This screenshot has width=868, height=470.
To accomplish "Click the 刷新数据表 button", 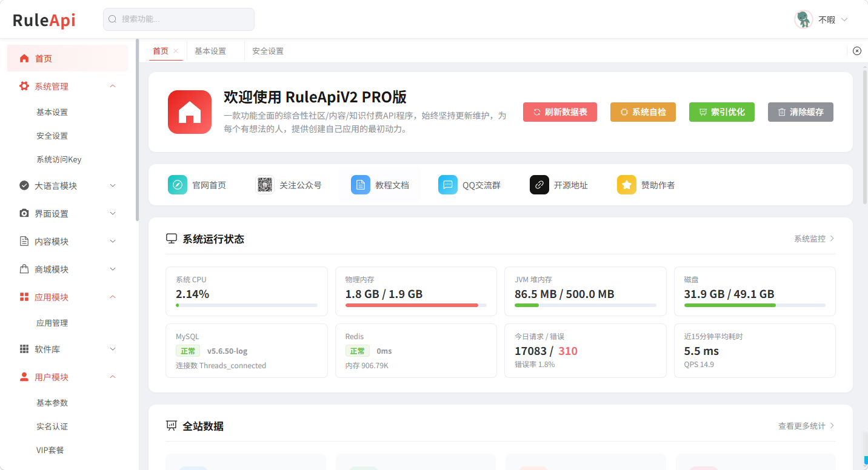I will (560, 112).
